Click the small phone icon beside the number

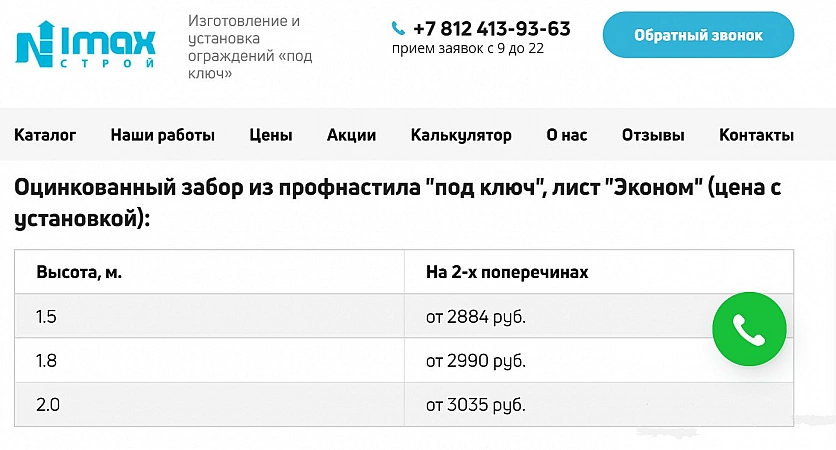(399, 29)
